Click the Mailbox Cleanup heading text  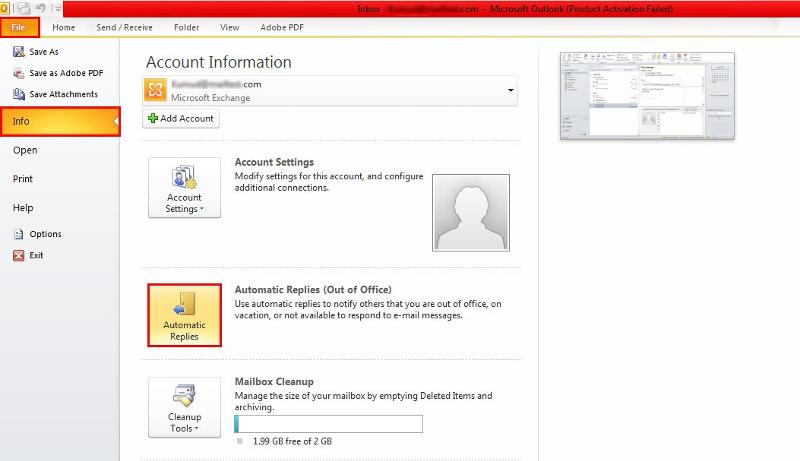[274, 381]
